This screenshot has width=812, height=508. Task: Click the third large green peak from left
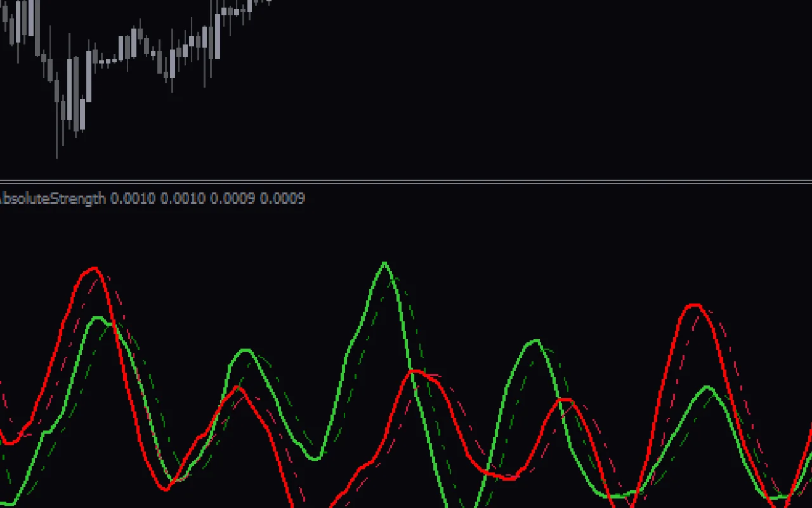pos(536,341)
